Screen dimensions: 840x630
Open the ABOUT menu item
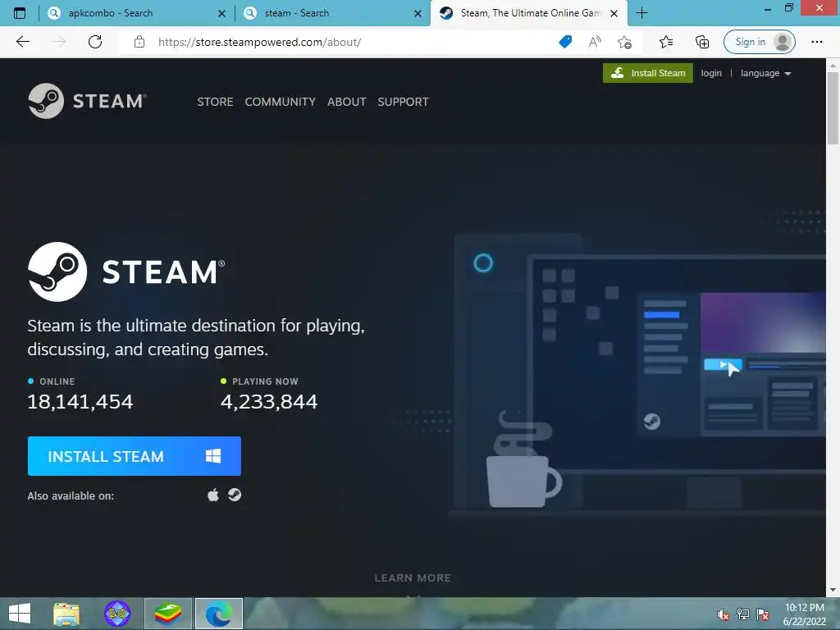tap(347, 102)
